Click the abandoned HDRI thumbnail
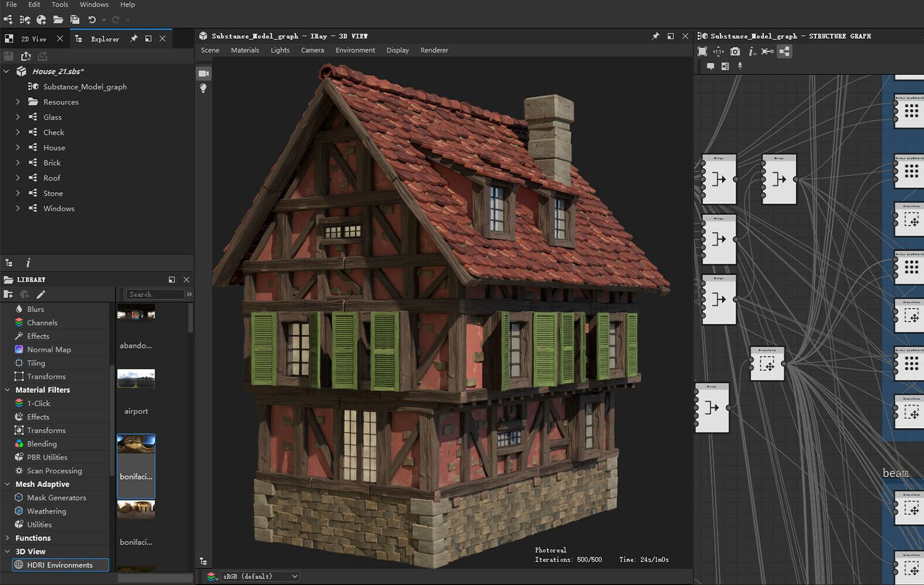 [136, 314]
